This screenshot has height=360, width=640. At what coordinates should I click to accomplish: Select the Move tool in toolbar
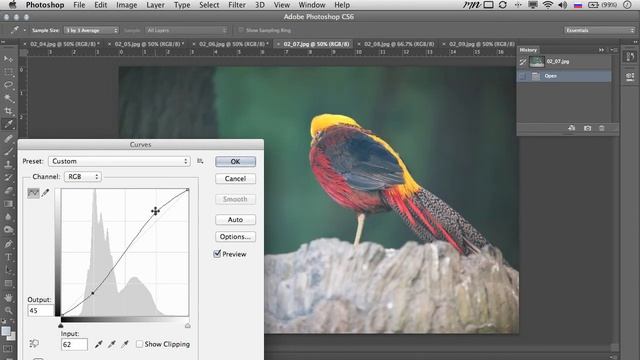click(x=8, y=59)
